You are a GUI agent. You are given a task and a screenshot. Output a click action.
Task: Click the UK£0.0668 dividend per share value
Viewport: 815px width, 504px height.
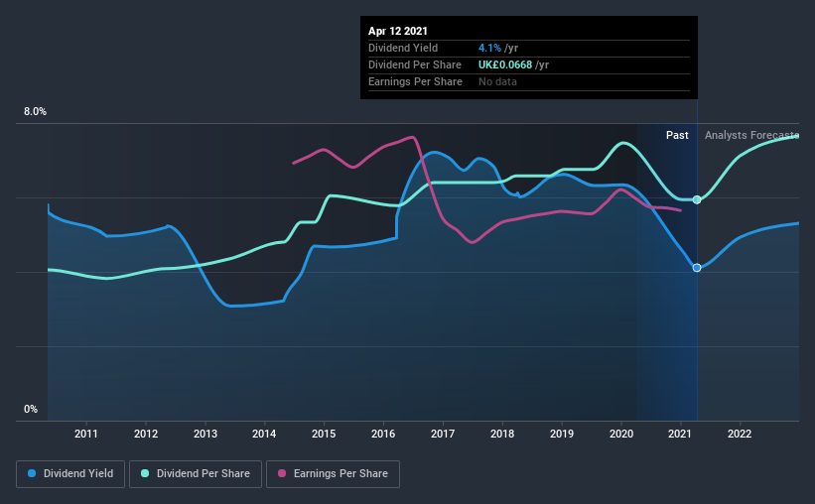(x=505, y=64)
